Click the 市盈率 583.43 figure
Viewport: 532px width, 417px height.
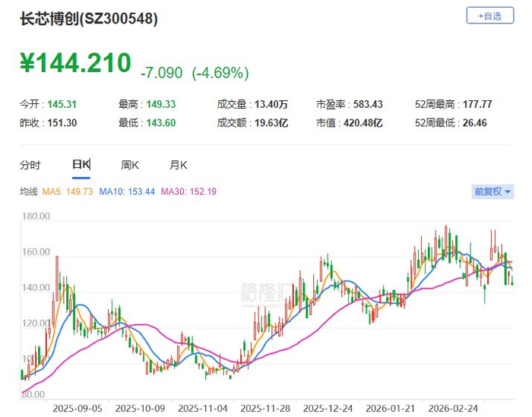tap(368, 104)
